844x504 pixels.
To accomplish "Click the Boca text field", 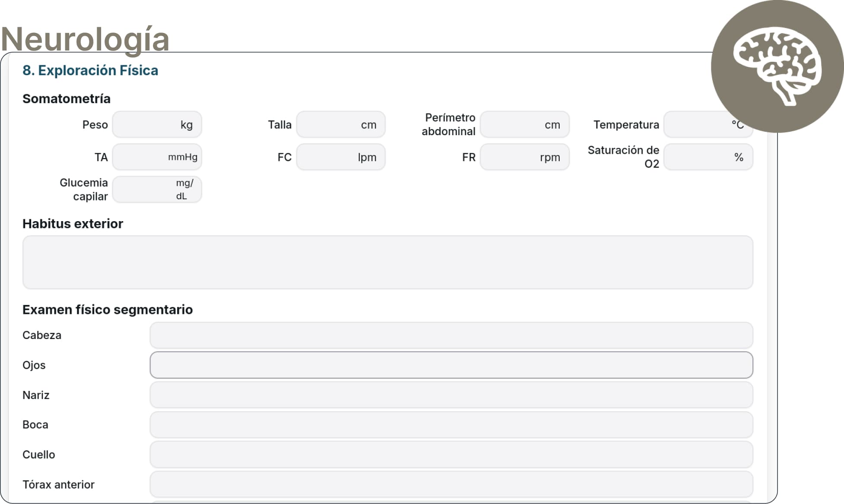I will pyautogui.click(x=451, y=425).
